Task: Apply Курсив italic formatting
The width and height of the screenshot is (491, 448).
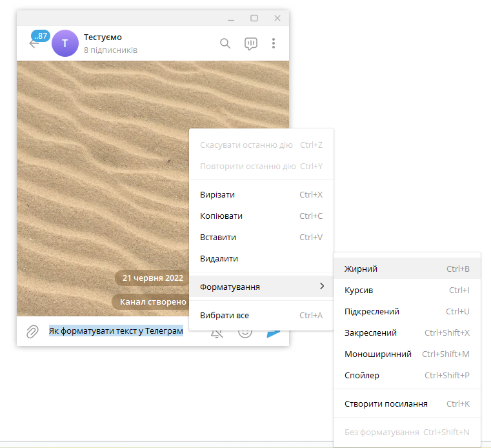Action: click(406, 290)
